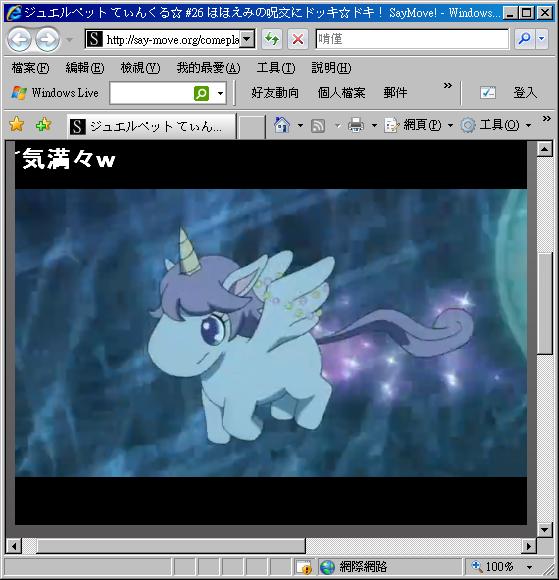Image resolution: width=559 pixels, height=580 pixels.
Task: Click the green Windows Live search icon
Action: tap(201, 93)
